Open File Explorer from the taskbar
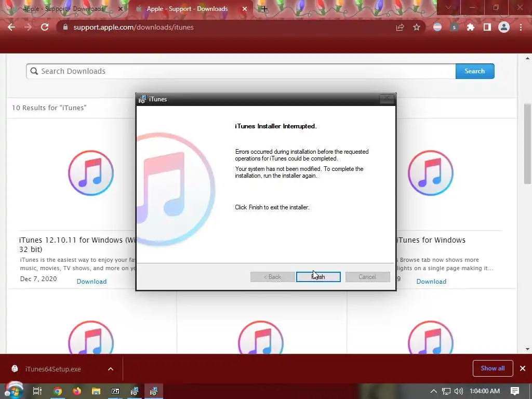This screenshot has width=532, height=399. (96, 391)
